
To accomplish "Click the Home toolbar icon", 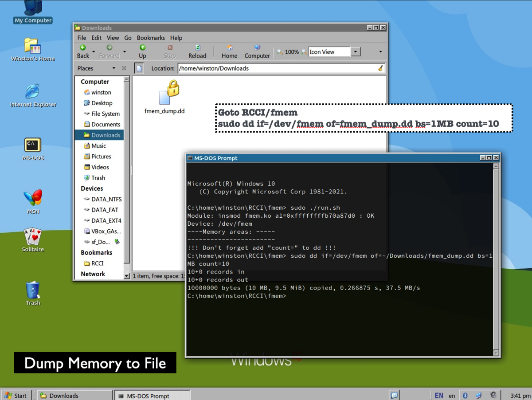I will [x=229, y=48].
